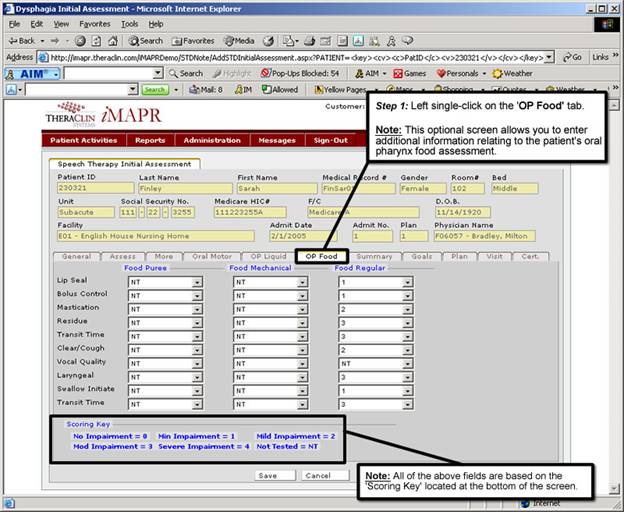624x512 pixels.
Task: Click the Save button
Action: (x=275, y=475)
